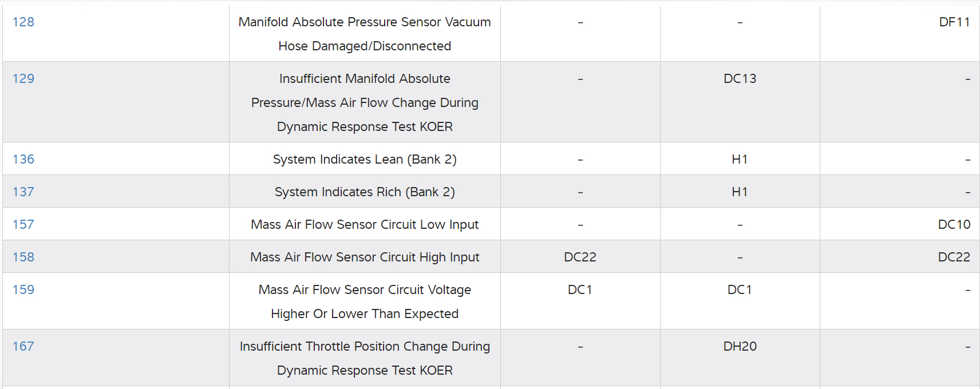Click 'System Indicates Lean (Bank 2)' description

pyautogui.click(x=365, y=160)
